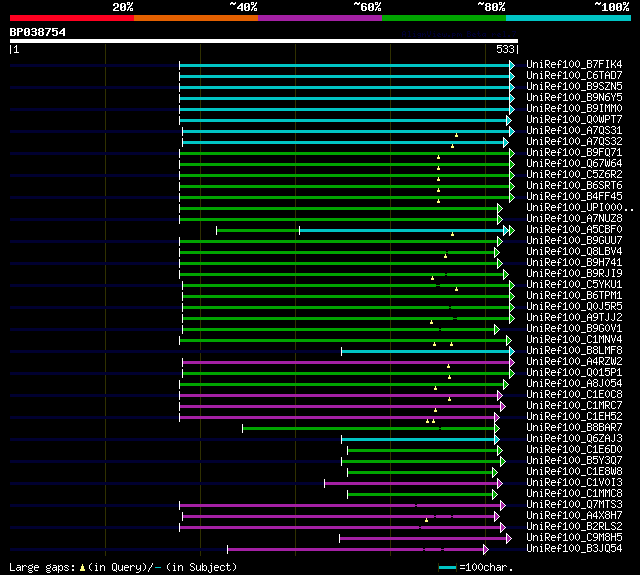Select the UniRef100_Q6ZAJ3 label
Viewport: 640px width, 575px height.
[574, 439]
